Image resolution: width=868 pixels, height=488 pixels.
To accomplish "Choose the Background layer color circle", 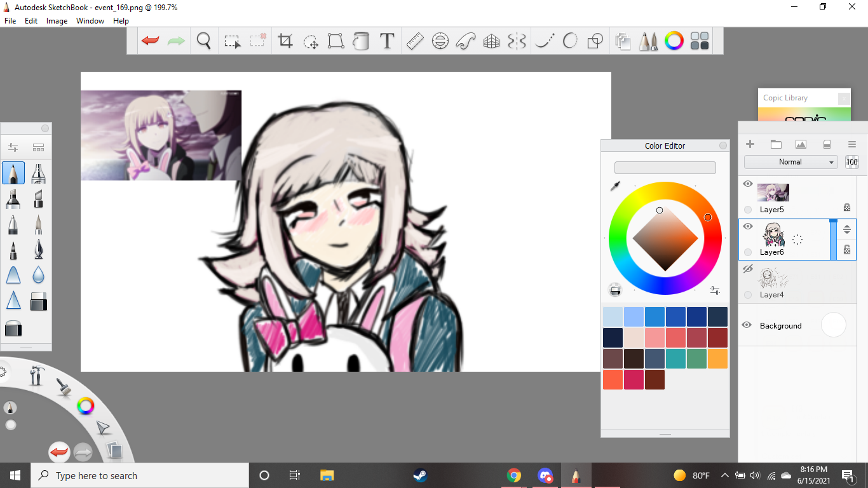I will click(834, 325).
